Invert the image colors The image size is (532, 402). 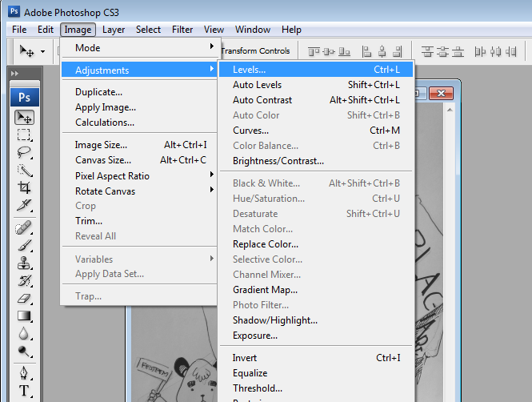click(x=316, y=358)
